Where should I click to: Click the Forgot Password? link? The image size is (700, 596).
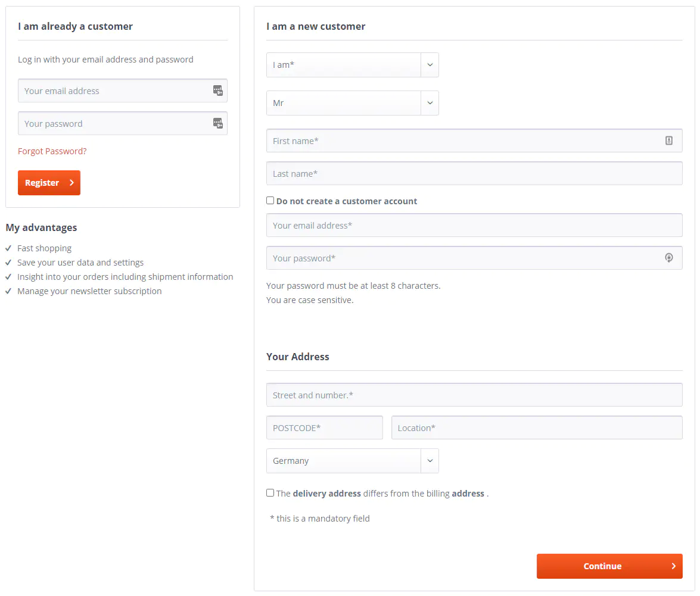52,151
